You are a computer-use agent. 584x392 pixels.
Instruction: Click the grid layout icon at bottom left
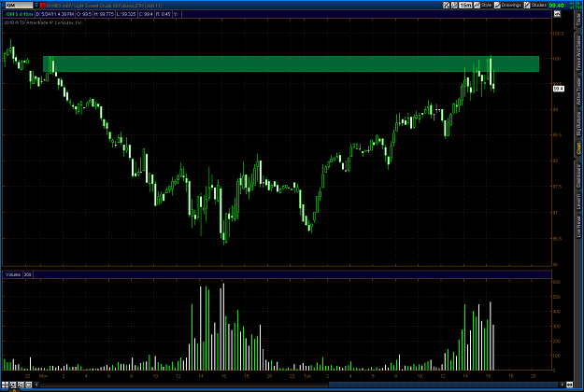point(5,385)
